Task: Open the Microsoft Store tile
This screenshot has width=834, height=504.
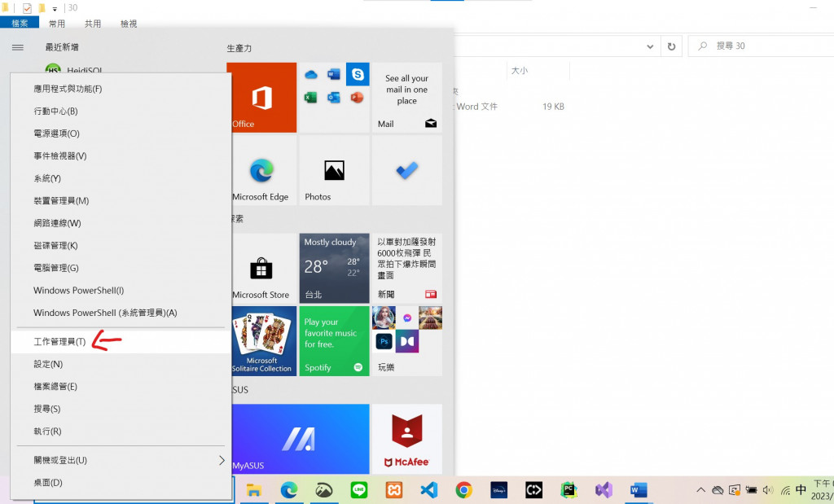Action: tap(264, 268)
